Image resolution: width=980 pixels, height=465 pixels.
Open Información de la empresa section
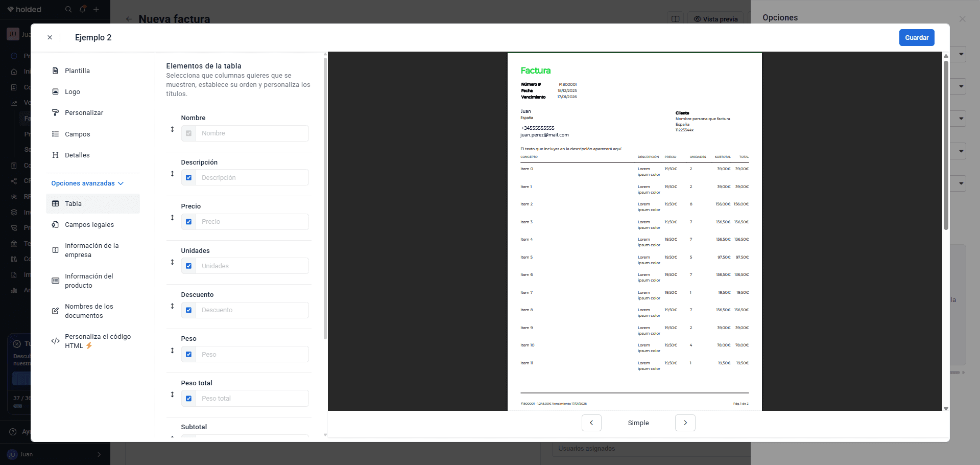click(93, 250)
